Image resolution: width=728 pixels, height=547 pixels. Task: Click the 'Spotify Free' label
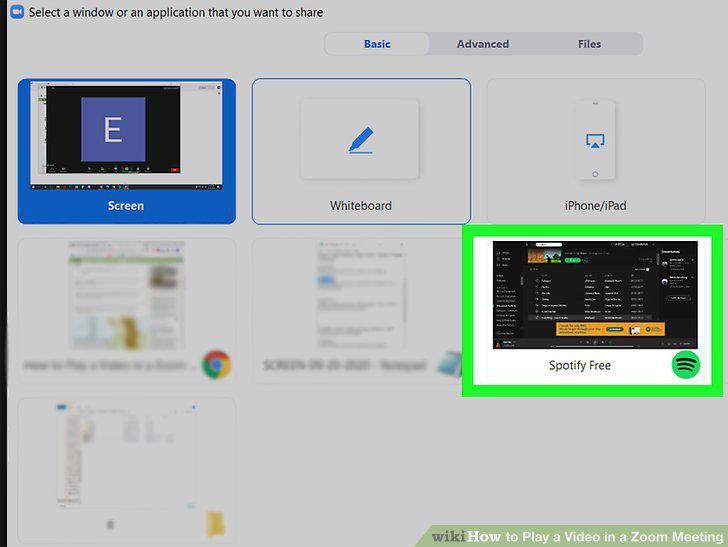[579, 365]
